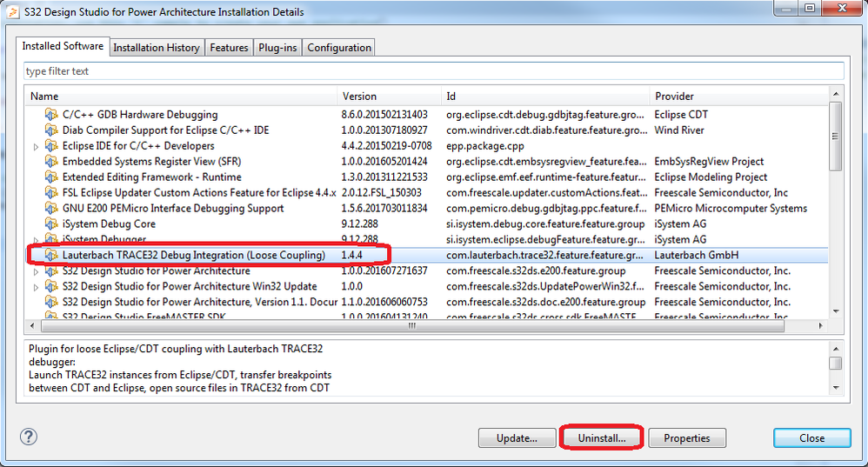Click provider PEMicro Microcomputer Systems cell

point(731,209)
